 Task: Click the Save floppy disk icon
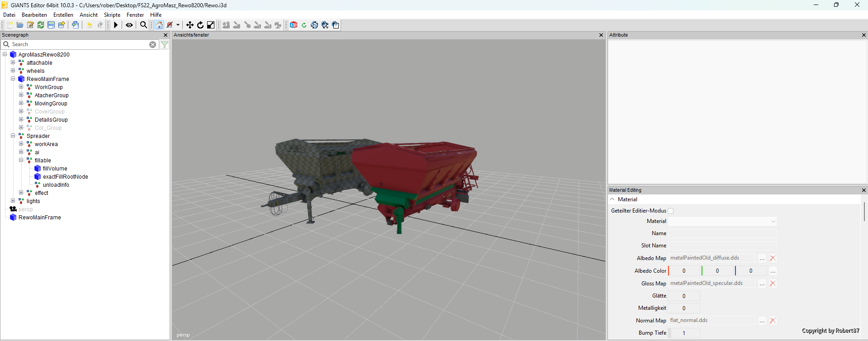[x=51, y=25]
